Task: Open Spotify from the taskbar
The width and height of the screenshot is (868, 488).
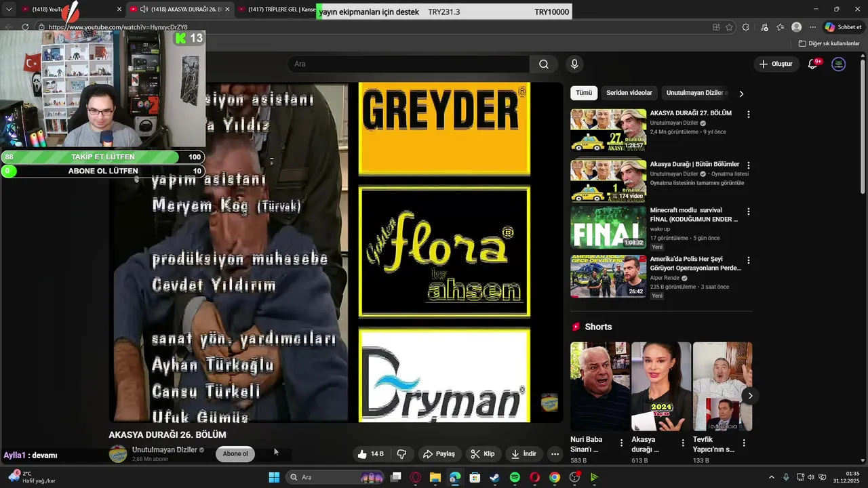Action: point(515,477)
